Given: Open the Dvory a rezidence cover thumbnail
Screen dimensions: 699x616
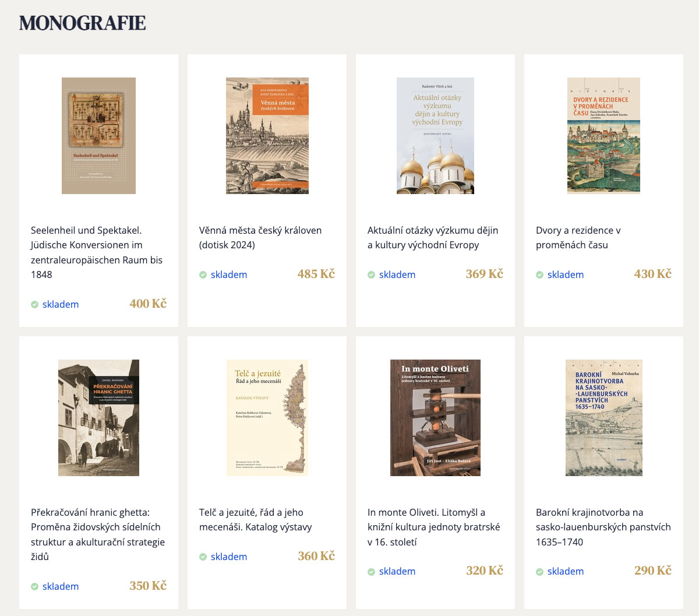Looking at the screenshot, I should (x=603, y=136).
